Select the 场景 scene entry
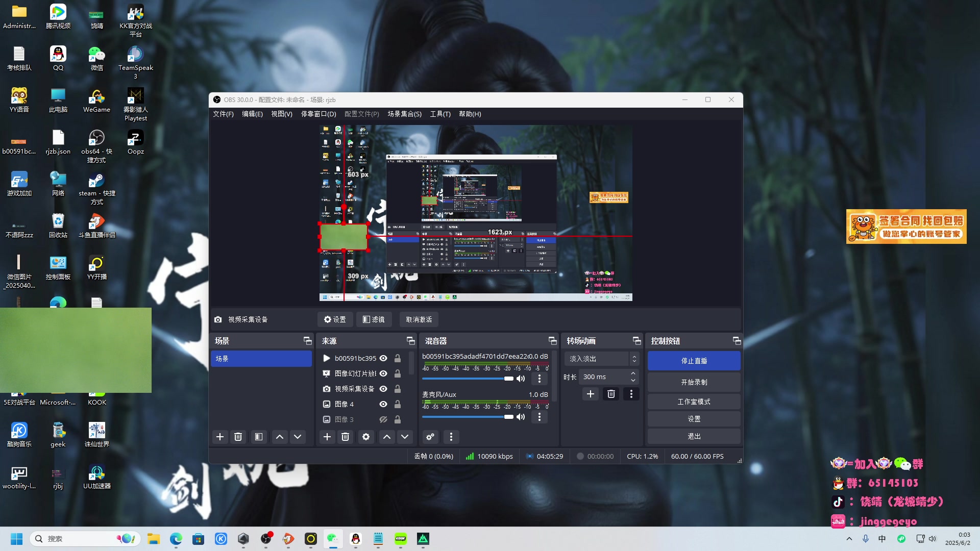Screen dimensions: 980x551 pos(261,359)
